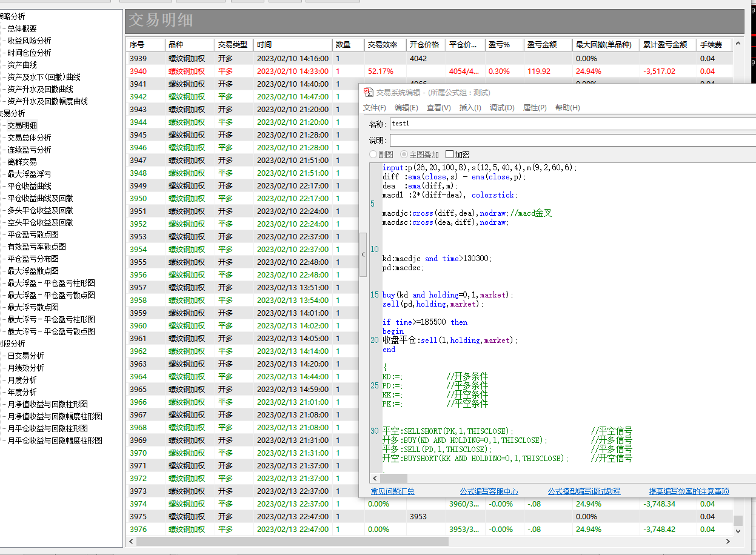Open the 提高编写效率的注意事项 link
This screenshot has height=555, width=756.
coord(689,491)
